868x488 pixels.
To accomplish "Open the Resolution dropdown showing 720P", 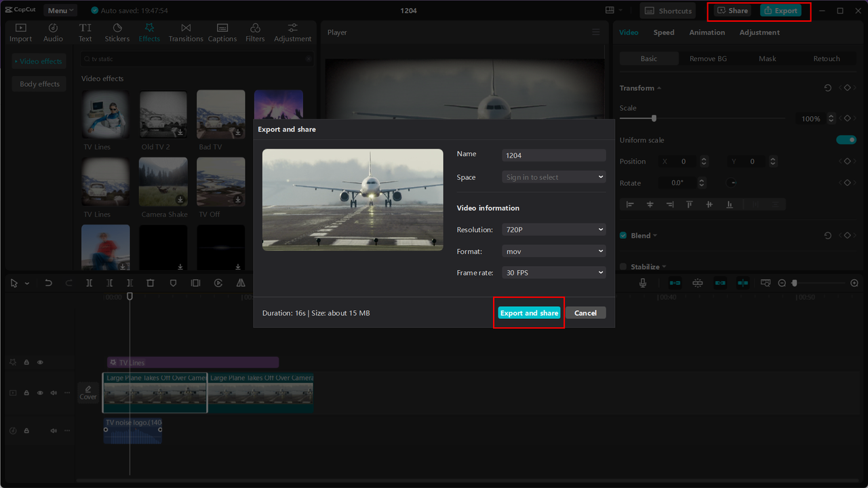I will tap(553, 229).
